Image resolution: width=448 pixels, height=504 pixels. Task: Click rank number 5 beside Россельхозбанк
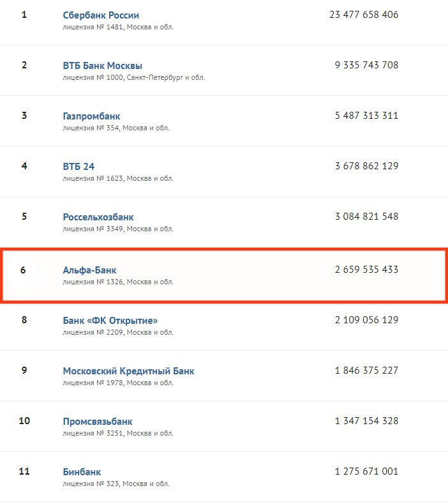coord(24,217)
